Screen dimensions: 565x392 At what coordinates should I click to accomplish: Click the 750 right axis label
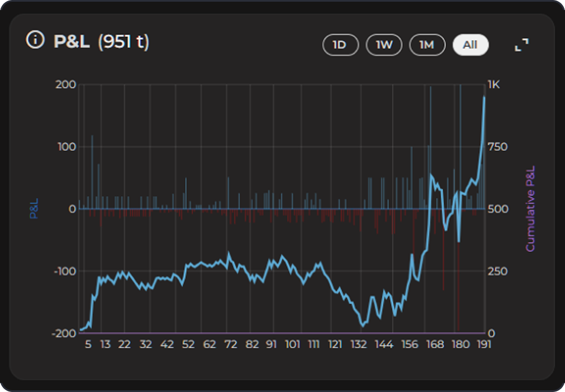click(x=497, y=147)
